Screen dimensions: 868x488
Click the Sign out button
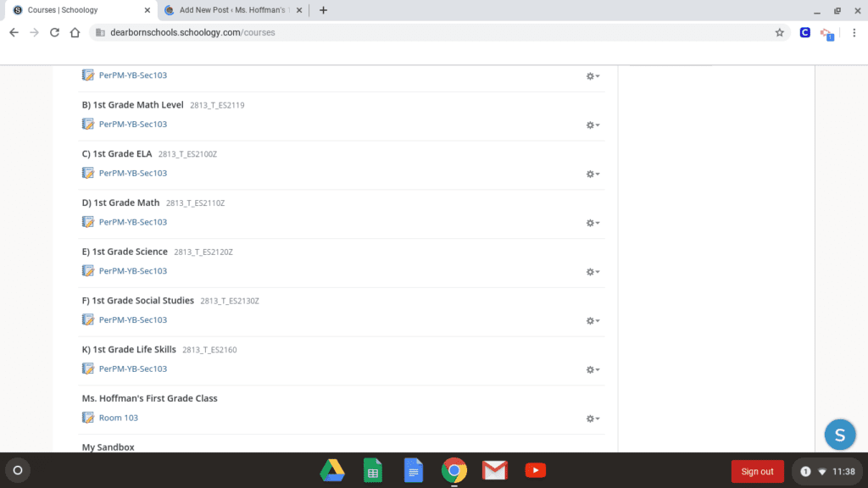pyautogui.click(x=757, y=471)
